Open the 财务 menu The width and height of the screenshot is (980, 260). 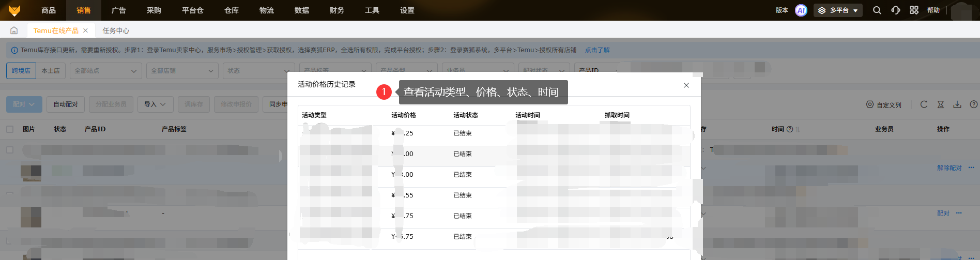click(x=337, y=10)
